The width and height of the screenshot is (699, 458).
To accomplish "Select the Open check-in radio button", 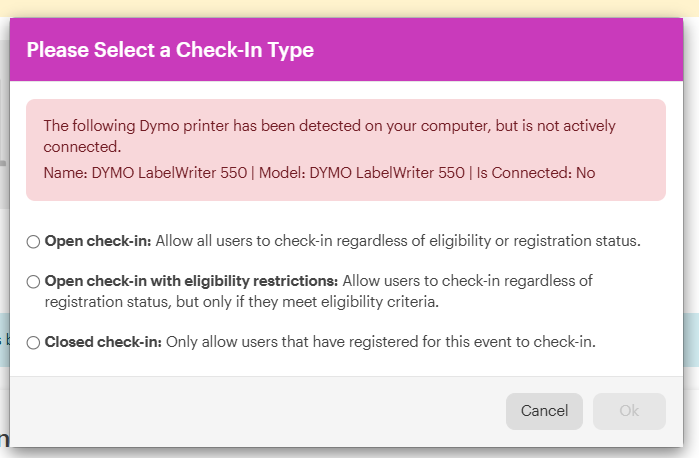I will (34, 242).
